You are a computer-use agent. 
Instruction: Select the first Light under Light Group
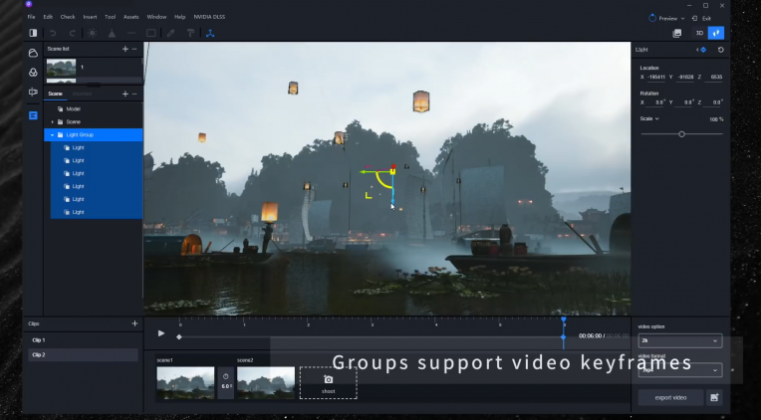click(97, 148)
